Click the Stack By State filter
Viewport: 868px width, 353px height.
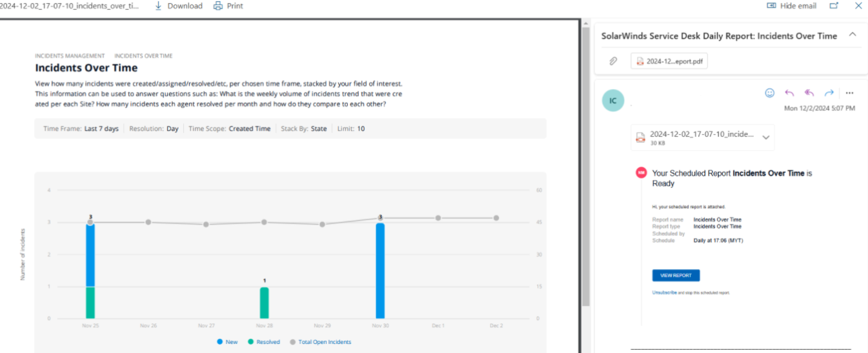click(304, 128)
